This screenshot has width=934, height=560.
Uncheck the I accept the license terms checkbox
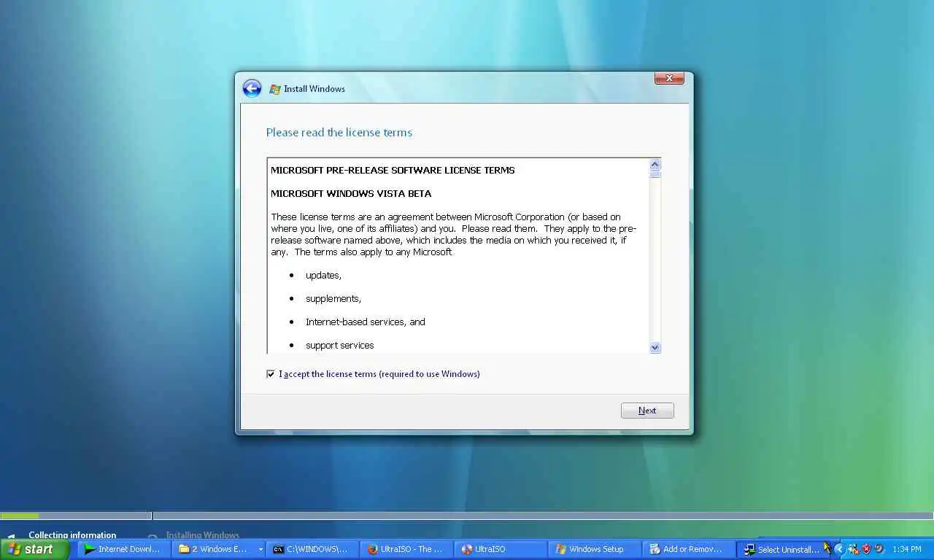click(x=271, y=374)
